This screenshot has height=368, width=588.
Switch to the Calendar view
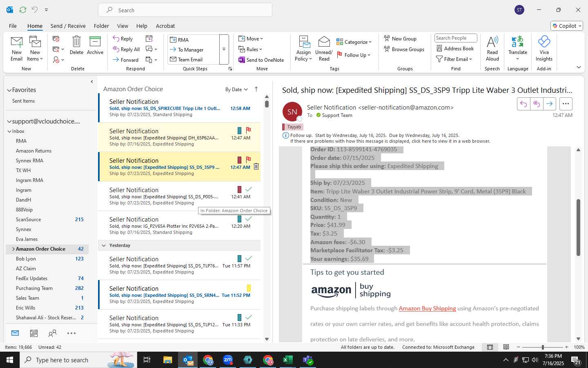click(34, 333)
